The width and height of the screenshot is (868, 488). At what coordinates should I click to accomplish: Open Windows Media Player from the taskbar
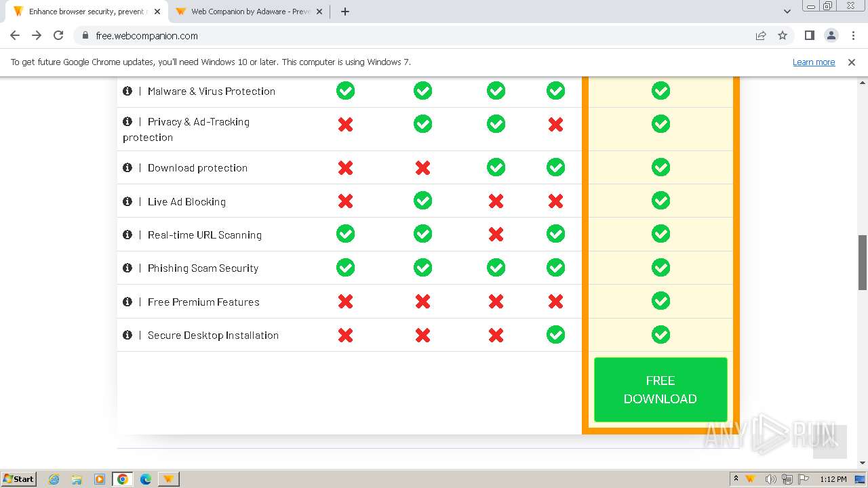[100, 479]
